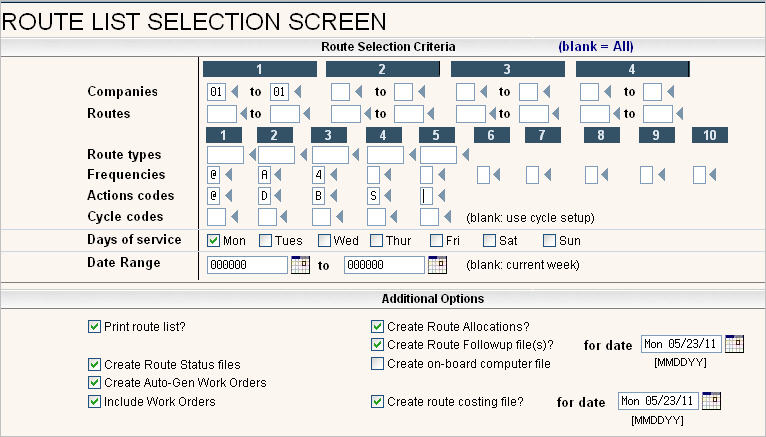The width and height of the screenshot is (766, 437).
Task: Enable the Fri day of service checkbox
Action: coord(436,240)
